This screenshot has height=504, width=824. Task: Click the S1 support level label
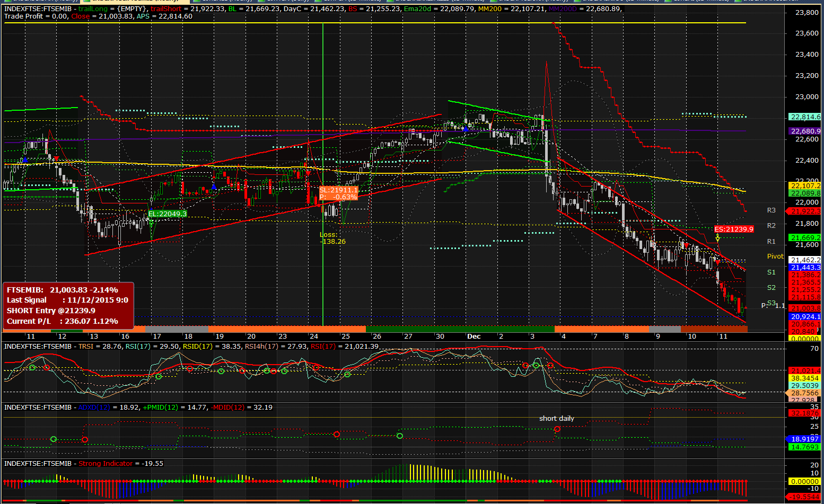point(771,272)
